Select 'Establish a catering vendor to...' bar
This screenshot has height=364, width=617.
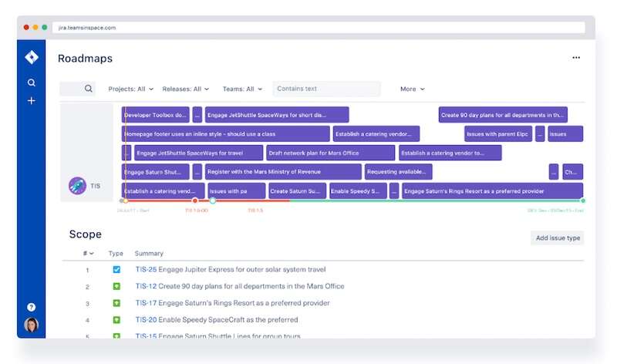450,153
